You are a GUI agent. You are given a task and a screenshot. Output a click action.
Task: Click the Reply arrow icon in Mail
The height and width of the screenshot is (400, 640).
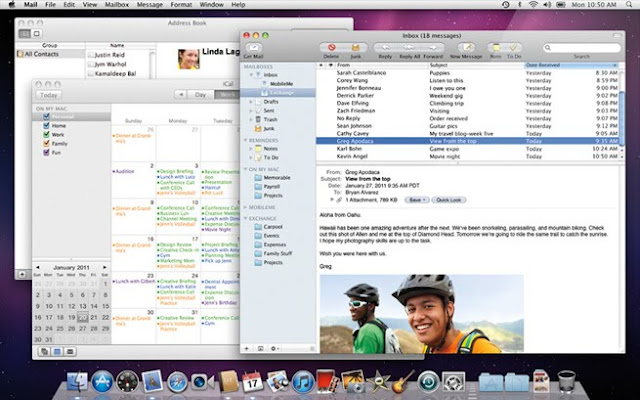385,48
